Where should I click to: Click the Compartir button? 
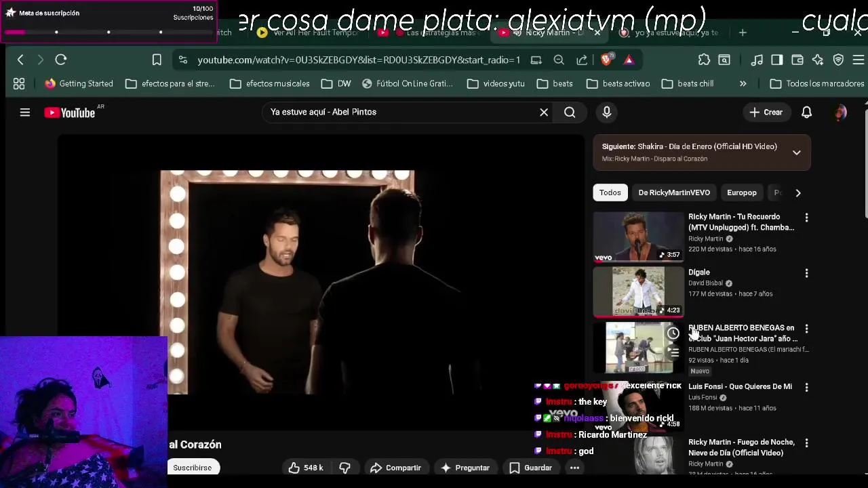coord(396,468)
